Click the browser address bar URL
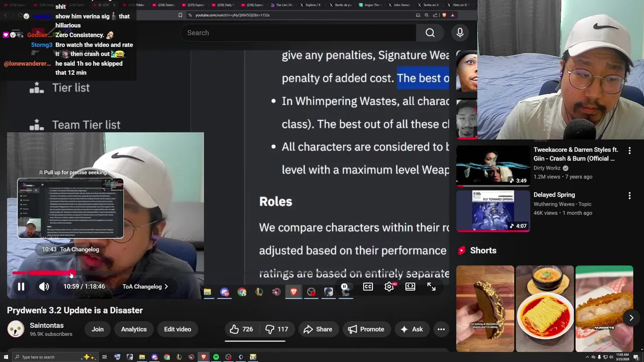644x362 pixels. tap(232, 15)
